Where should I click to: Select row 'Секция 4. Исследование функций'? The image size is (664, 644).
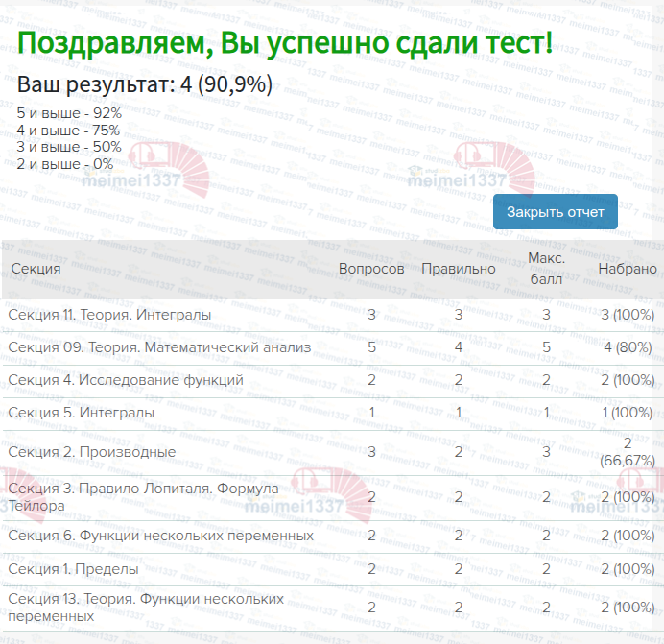(x=332, y=380)
